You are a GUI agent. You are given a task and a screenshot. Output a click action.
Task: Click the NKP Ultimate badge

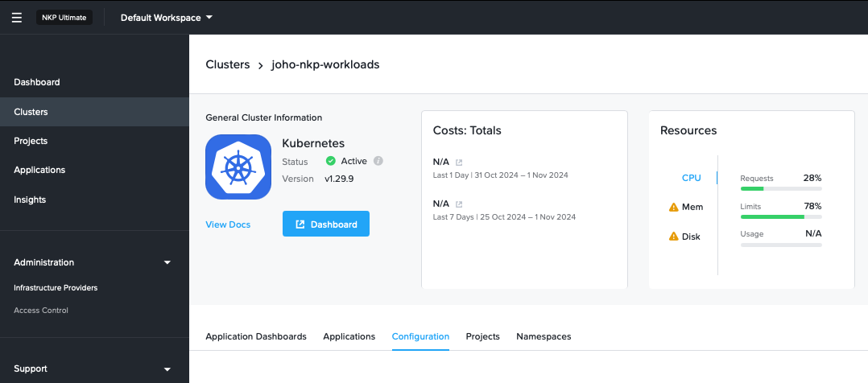64,18
